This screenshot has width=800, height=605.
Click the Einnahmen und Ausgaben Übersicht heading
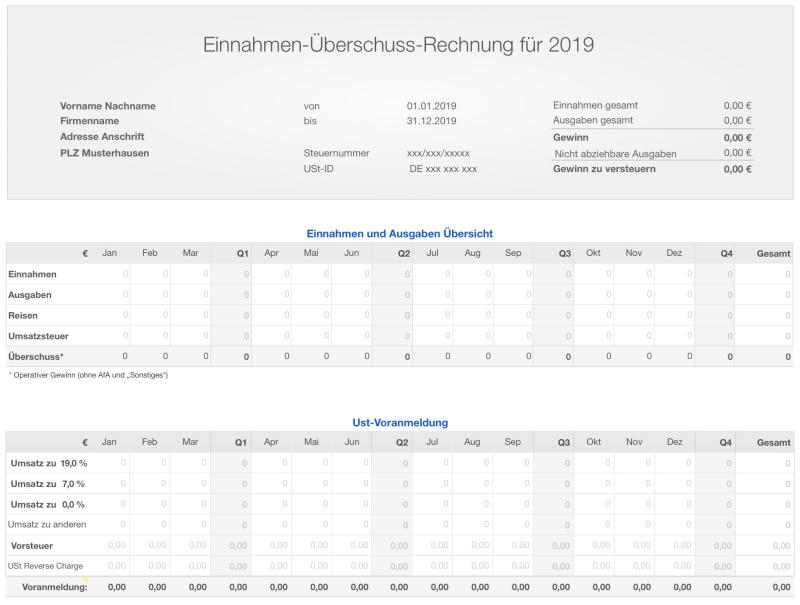[400, 233]
